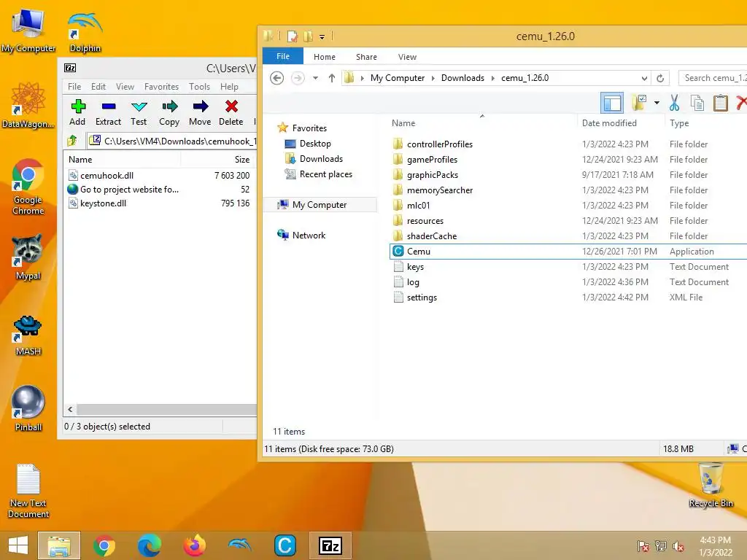Viewport: 747px width, 560px height.
Task: Open the Quick Access Toolbar customize arrow
Action: click(322, 36)
